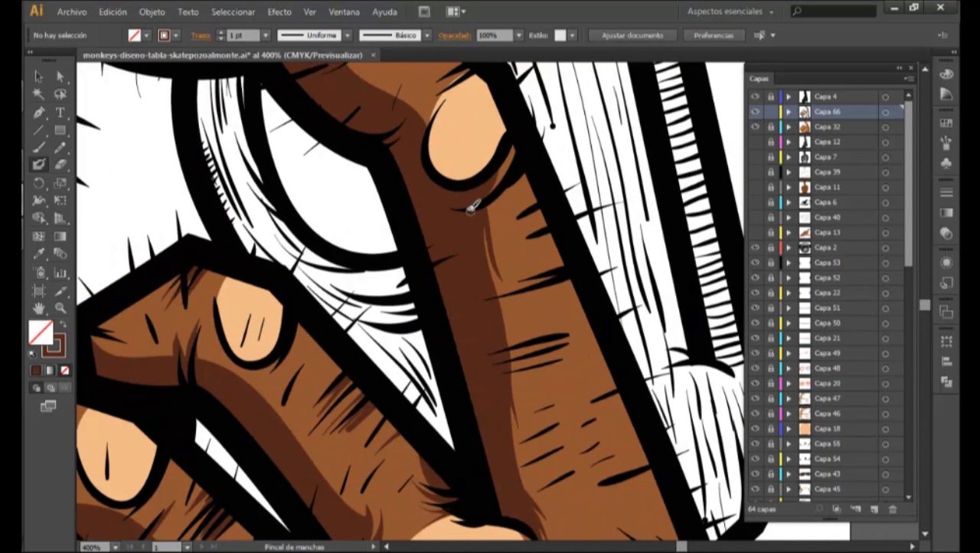
Task: Unlock the Capa 32 layer
Action: [771, 127]
